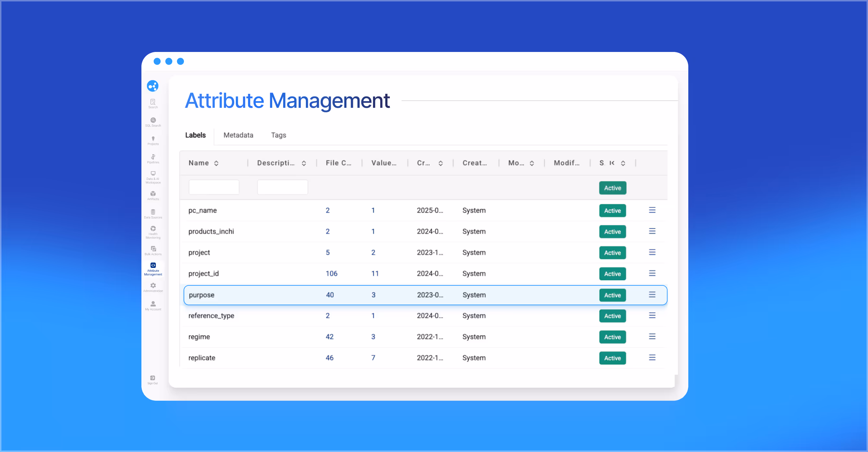This screenshot has width=868, height=452.
Task: Toggle the Active status filter button
Action: point(612,188)
